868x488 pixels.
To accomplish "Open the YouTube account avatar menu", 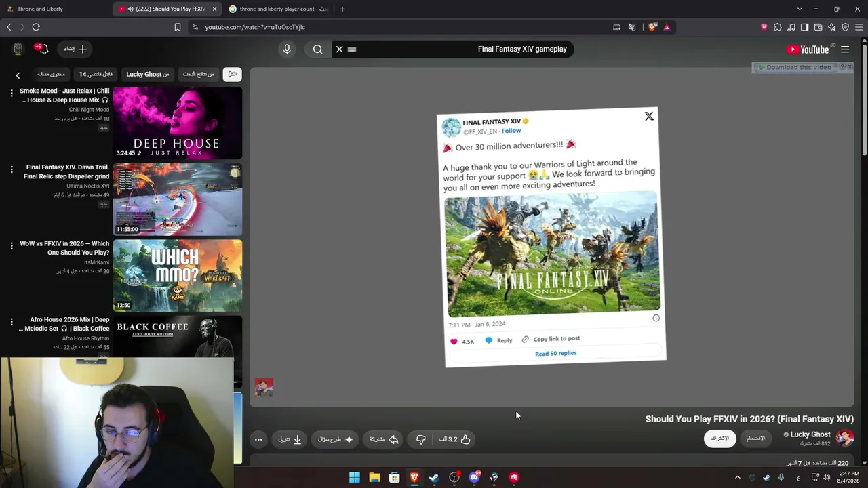I will (18, 49).
